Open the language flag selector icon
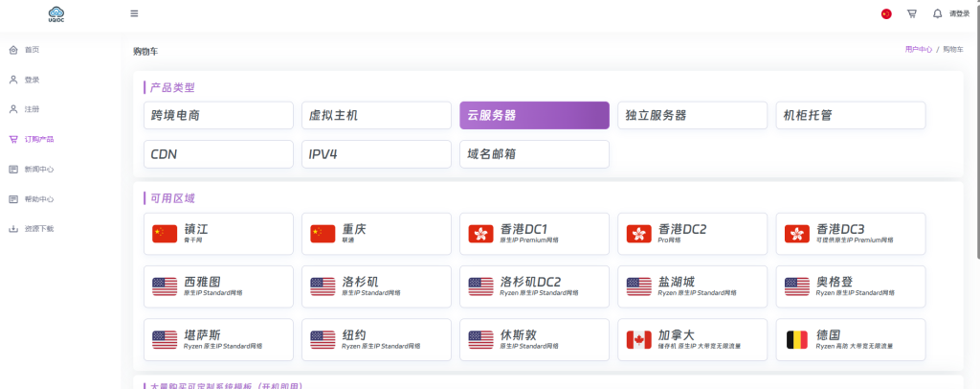This screenshot has height=389, width=980. point(885,14)
